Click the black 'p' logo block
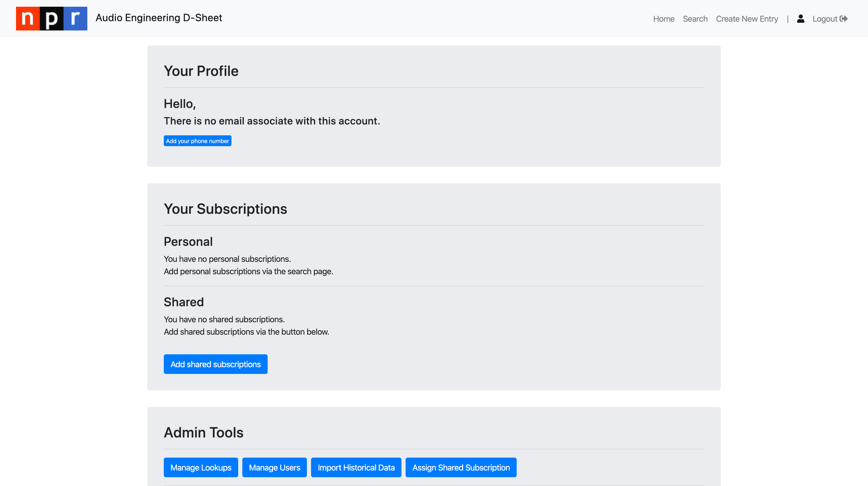Viewport: 868px width, 486px height. pyautogui.click(x=51, y=19)
